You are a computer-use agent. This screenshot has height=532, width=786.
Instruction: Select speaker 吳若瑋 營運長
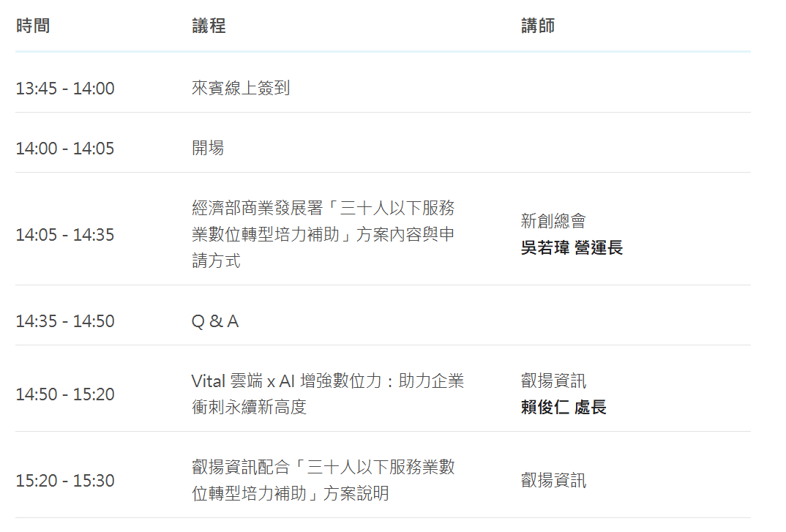pyautogui.click(x=572, y=248)
